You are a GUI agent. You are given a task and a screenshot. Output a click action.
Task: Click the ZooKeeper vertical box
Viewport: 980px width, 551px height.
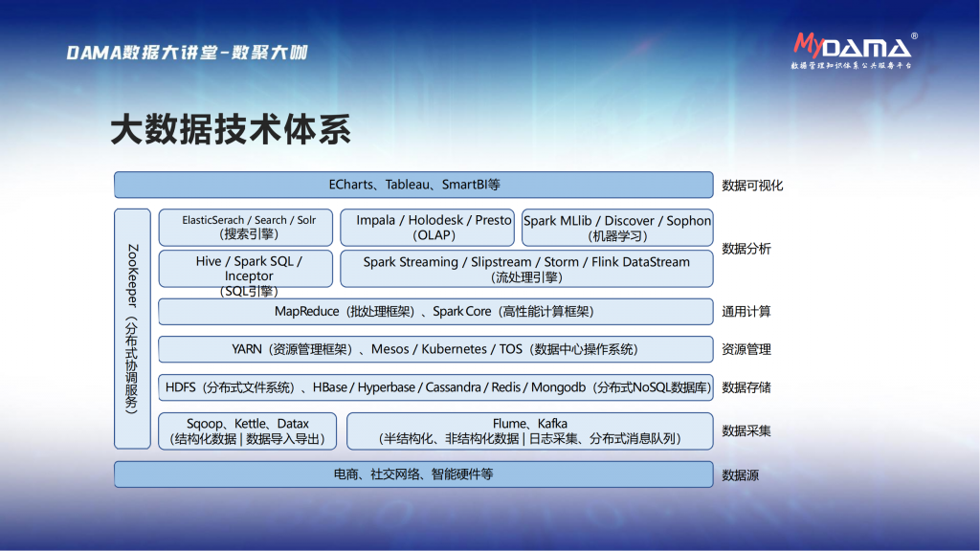click(132, 329)
